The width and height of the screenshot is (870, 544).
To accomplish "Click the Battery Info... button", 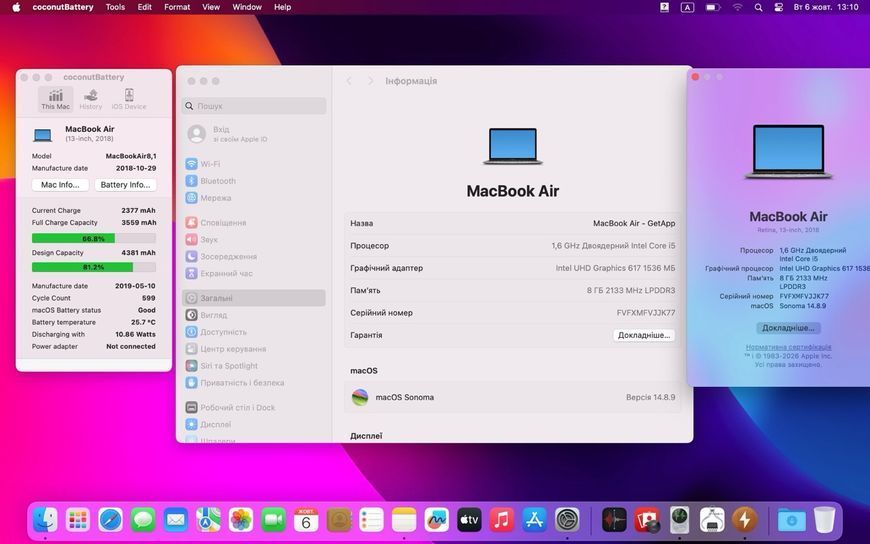I will [x=125, y=185].
